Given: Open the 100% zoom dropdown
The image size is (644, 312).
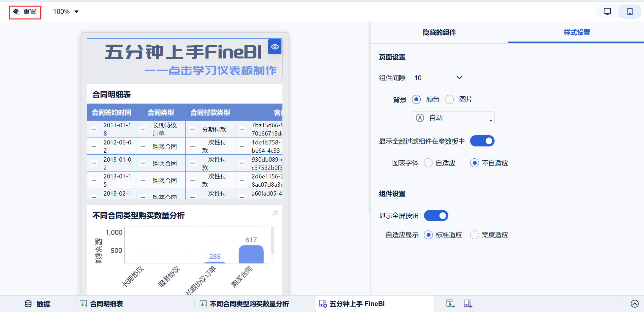Looking at the screenshot, I should 66,12.
